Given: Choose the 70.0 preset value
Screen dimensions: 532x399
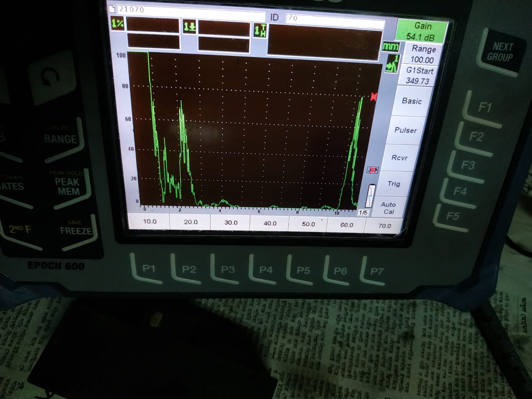Looking at the screenshot, I should pyautogui.click(x=384, y=226).
